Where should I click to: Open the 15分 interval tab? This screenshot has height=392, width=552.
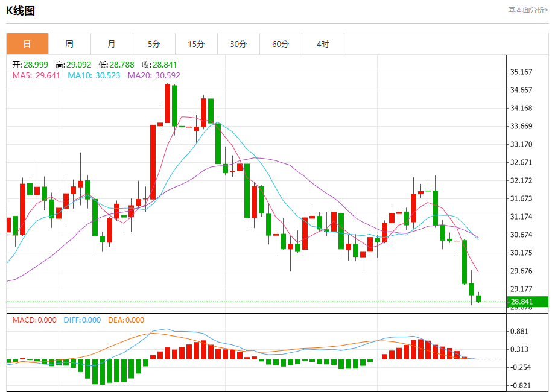(197, 44)
